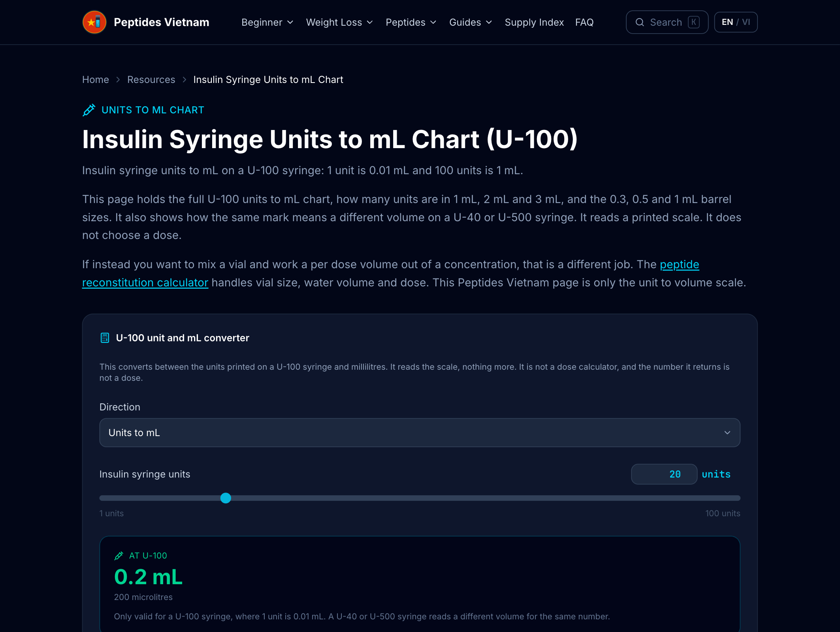
Task: Click the syringe icon beside UNITS TO ML CHART
Action: 89,110
